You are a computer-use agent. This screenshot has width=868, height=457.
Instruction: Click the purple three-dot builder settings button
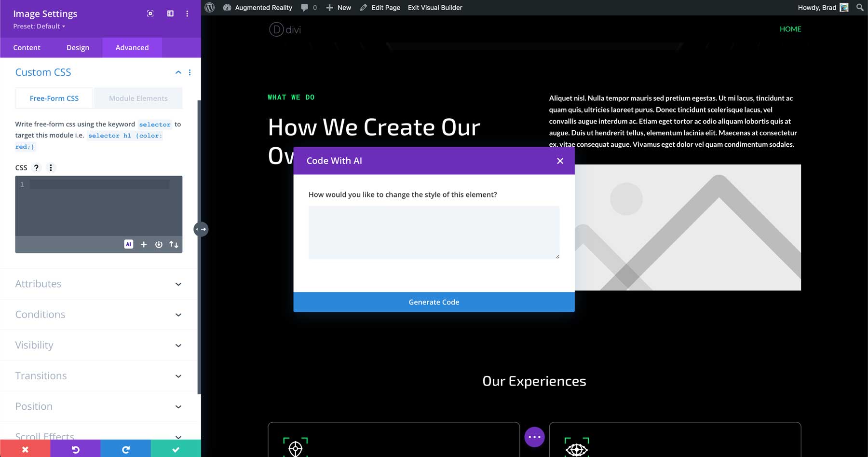tap(534, 437)
